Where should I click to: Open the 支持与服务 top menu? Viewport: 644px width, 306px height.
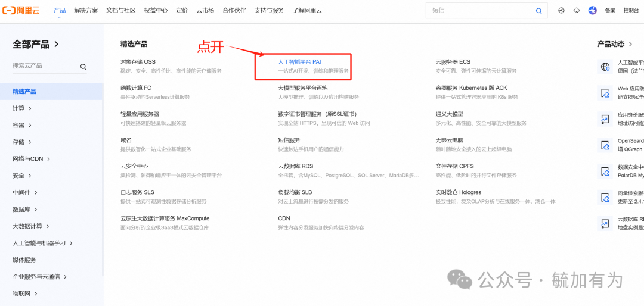(x=269, y=11)
